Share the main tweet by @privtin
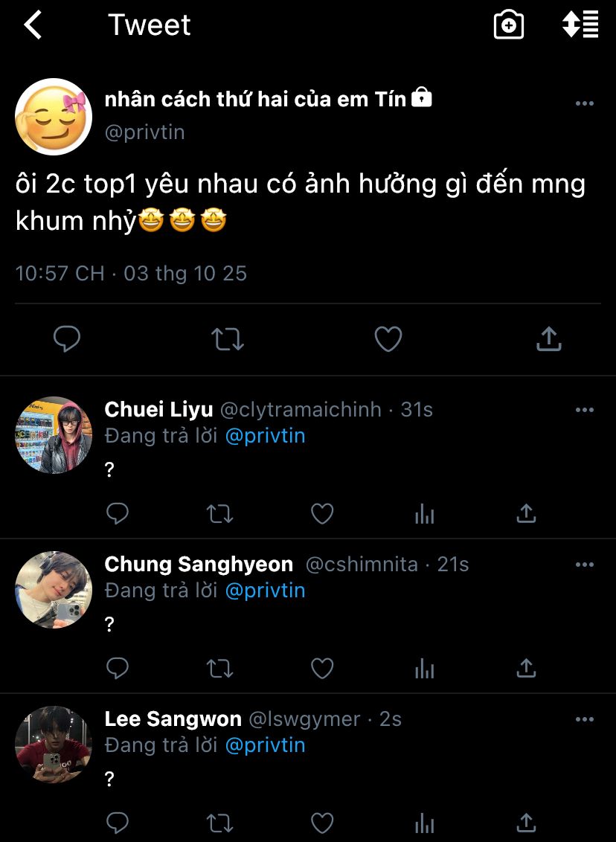This screenshot has height=842, width=616. pyautogui.click(x=548, y=339)
